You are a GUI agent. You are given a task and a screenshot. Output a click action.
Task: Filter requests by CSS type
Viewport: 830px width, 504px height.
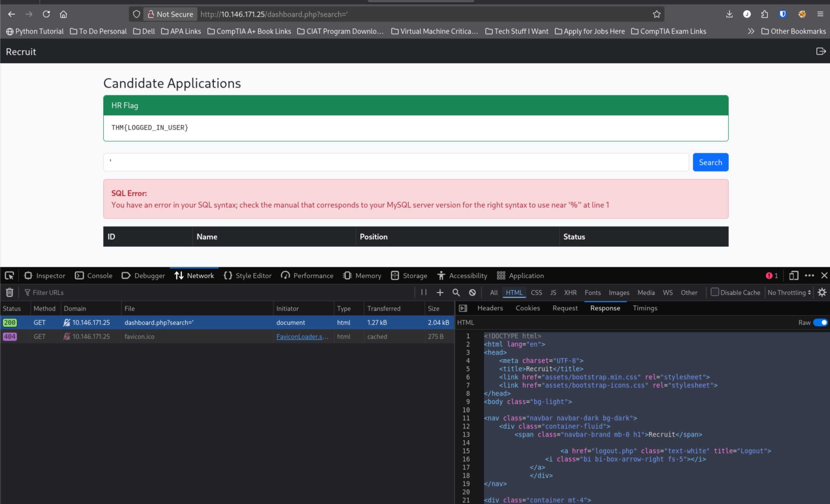point(536,292)
